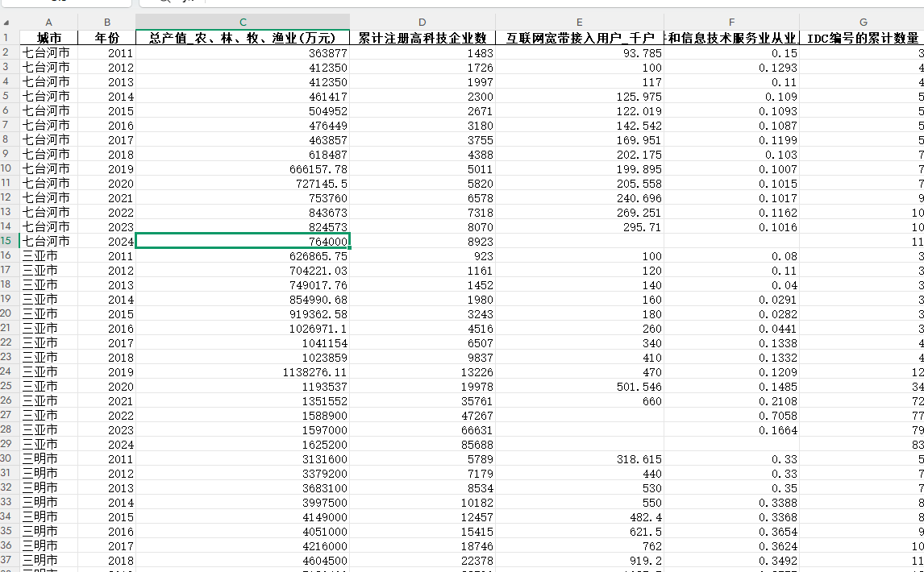Select cell 1026971.1
The height and width of the screenshot is (572, 924).
click(x=242, y=328)
